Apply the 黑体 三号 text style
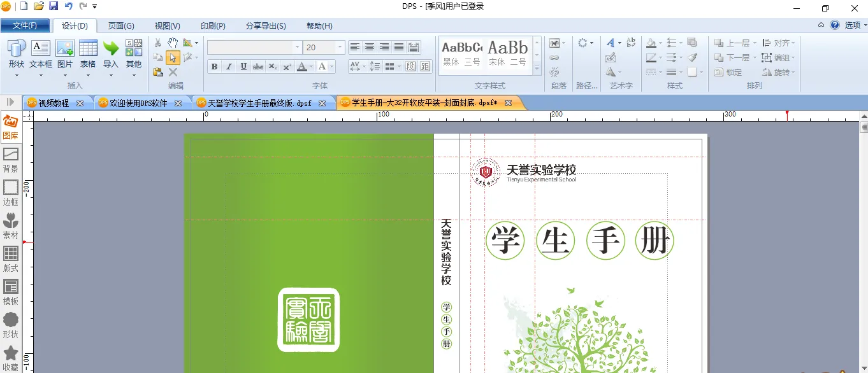868x373 pixels. (x=461, y=54)
